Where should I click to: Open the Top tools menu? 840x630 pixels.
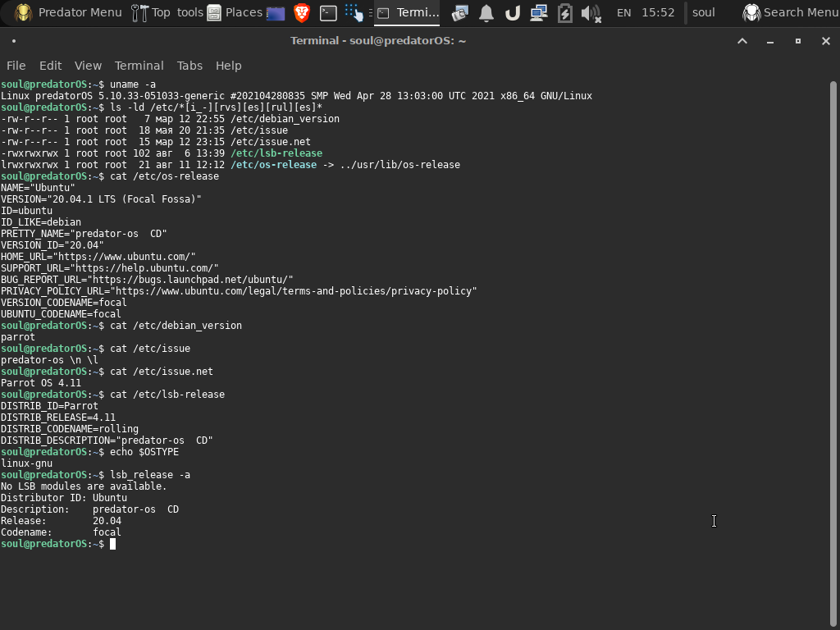click(167, 12)
